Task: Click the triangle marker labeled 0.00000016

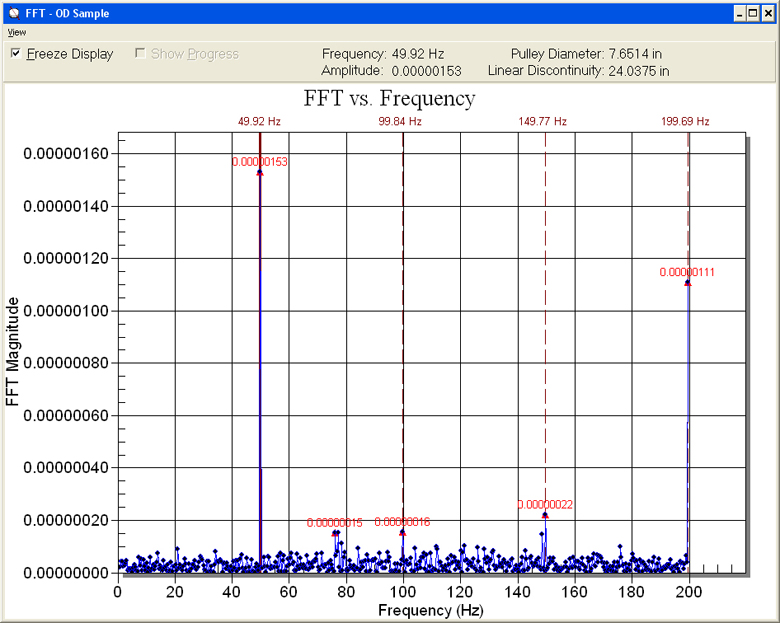Action: [403, 532]
